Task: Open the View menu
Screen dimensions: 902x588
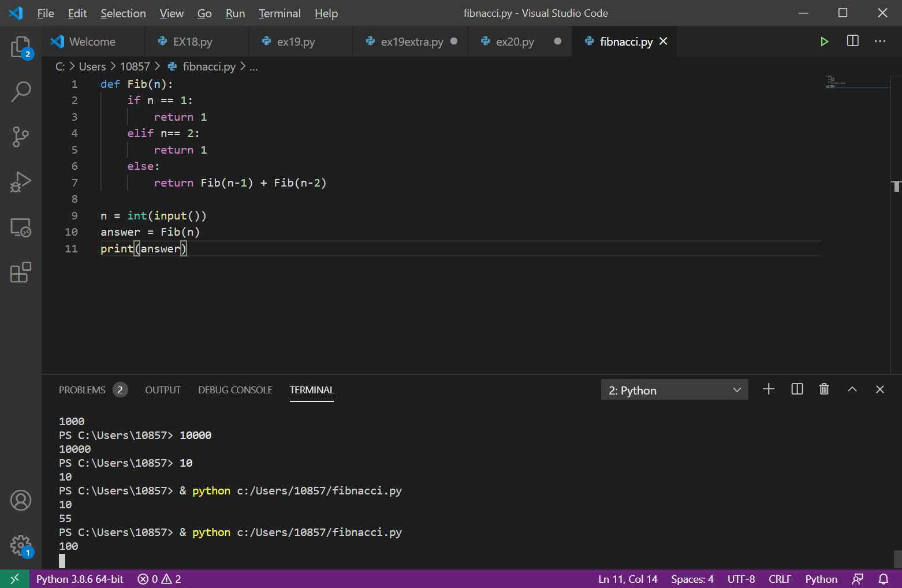Action: 172,13
